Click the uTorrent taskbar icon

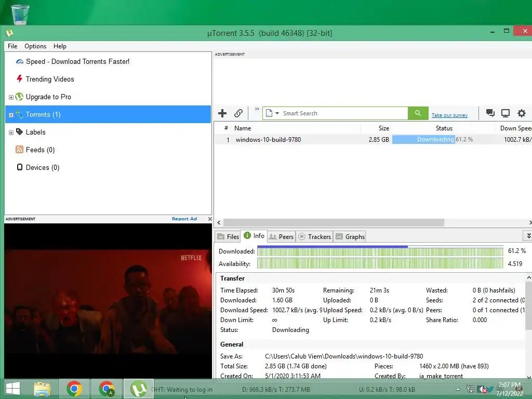click(x=138, y=389)
